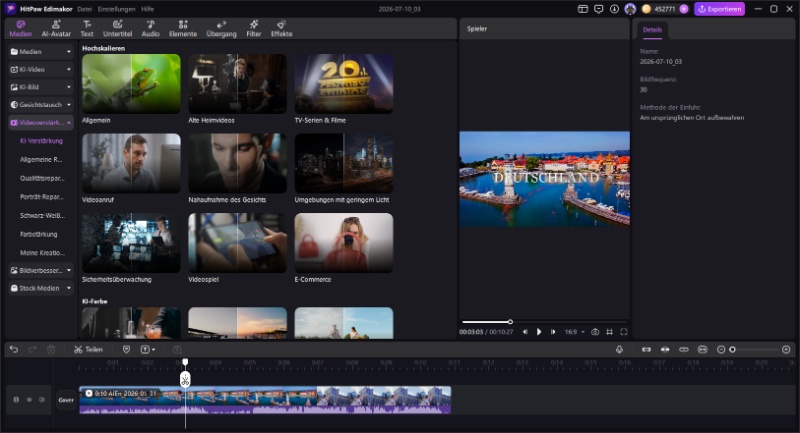Click the microphone voice-over icon

pyautogui.click(x=619, y=349)
